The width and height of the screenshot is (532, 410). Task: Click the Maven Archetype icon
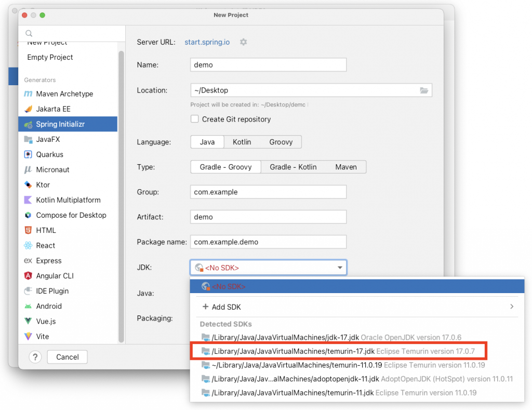click(28, 94)
